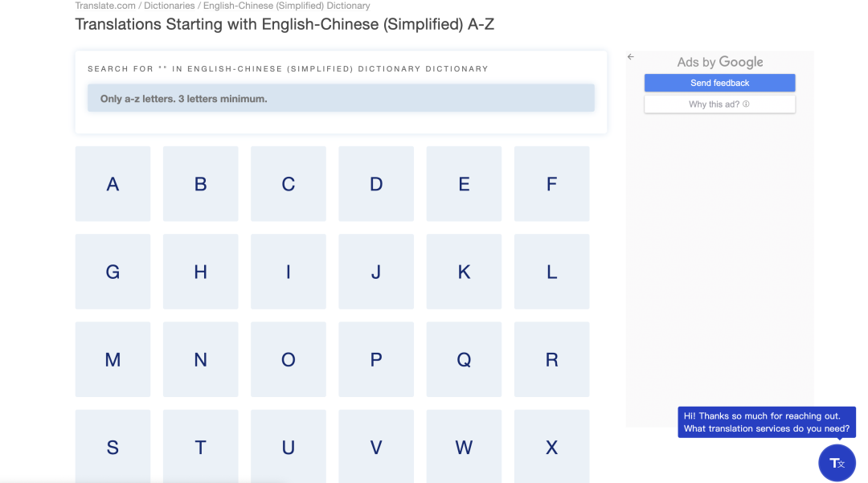Open Translate.com breadcrumb link
The width and height of the screenshot is (868, 483).
pos(105,6)
